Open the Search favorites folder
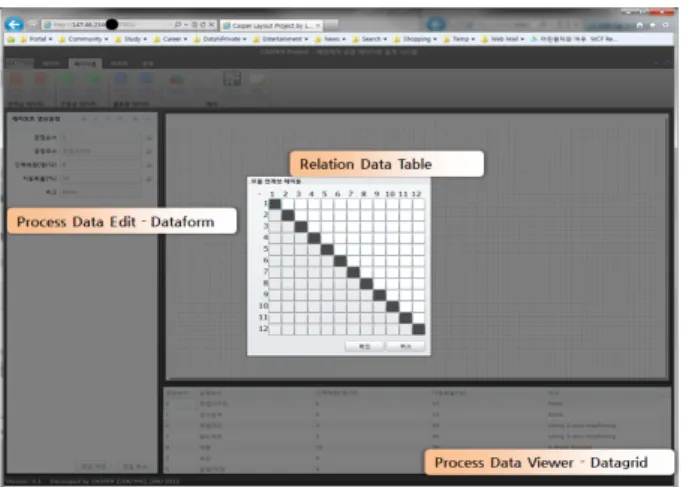Image resolution: width=683 pixels, height=487 pixels. coord(369,39)
